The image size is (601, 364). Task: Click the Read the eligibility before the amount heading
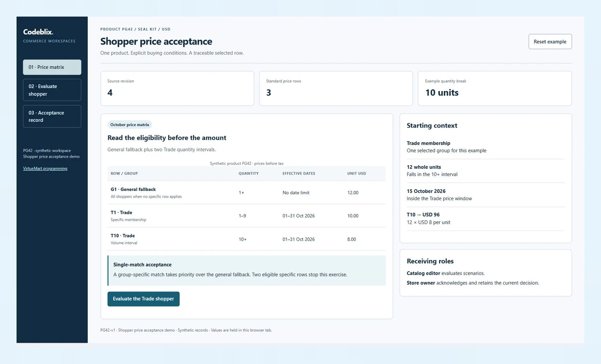167,138
